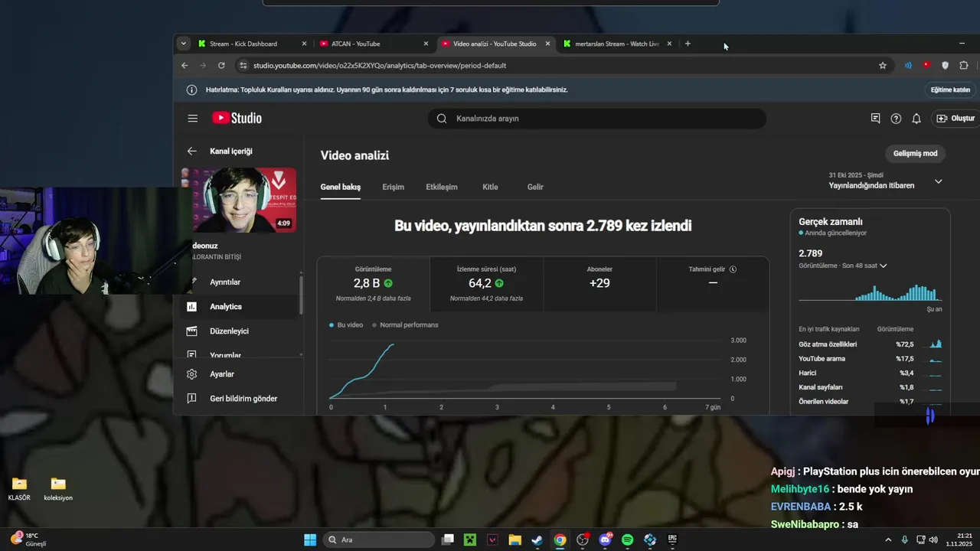This screenshot has height=551, width=980.
Task: Open the Minecraft icon on the taskbar
Action: pyautogui.click(x=470, y=540)
